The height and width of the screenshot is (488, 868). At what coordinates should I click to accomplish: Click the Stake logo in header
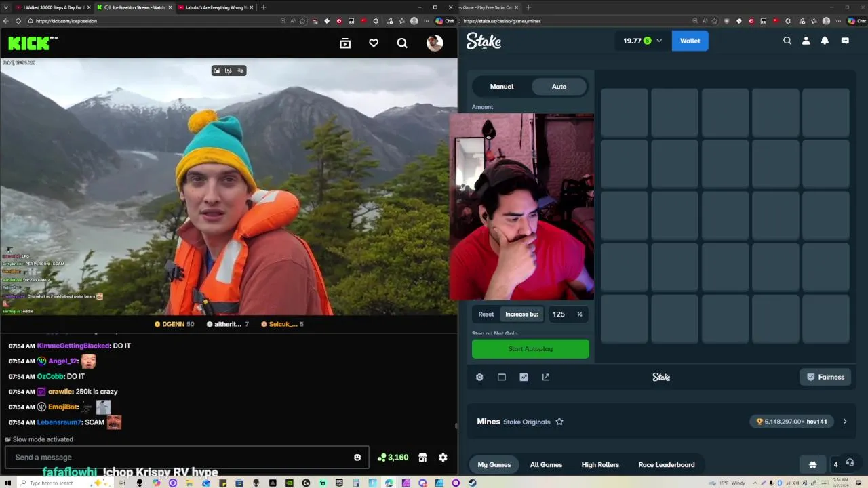(x=484, y=41)
